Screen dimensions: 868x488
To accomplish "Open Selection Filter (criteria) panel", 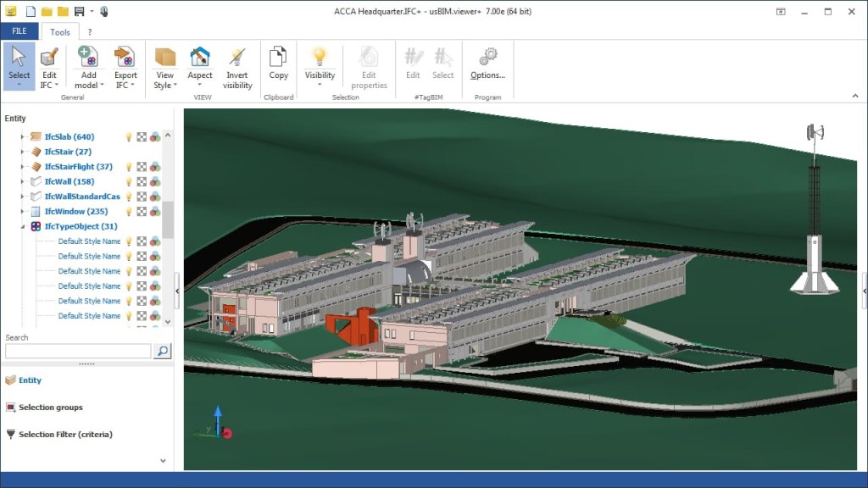I will (64, 435).
